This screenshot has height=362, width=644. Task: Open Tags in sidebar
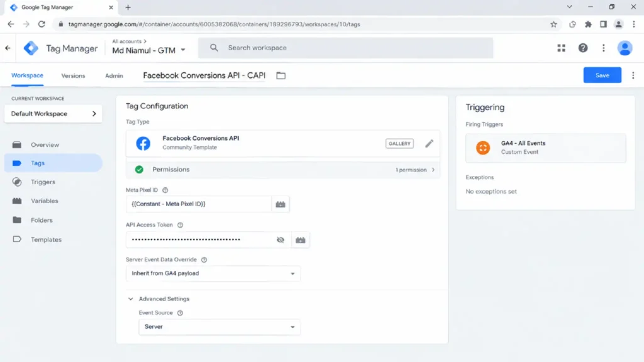tap(53, 163)
